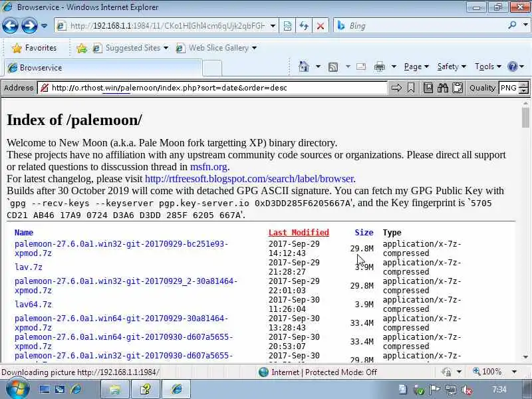The height and width of the screenshot is (399, 532).
Task: Click the Find binoculars icon
Action: pos(443,88)
